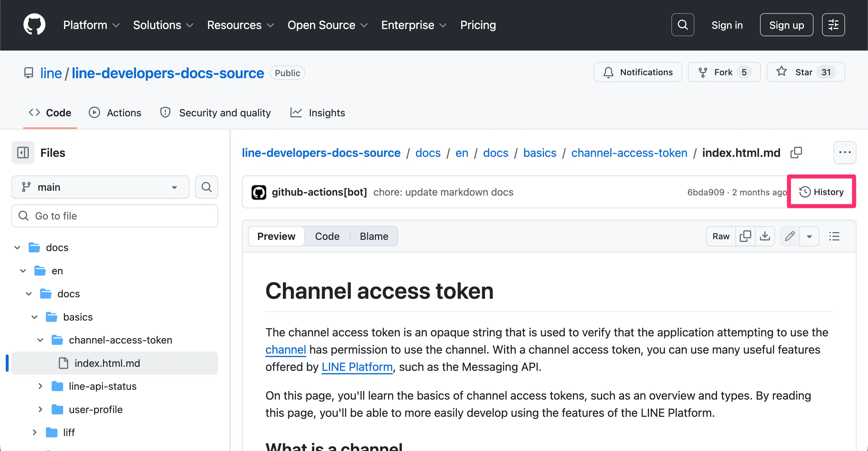Click the Go to file field
Viewport: 868px width, 451px height.
[115, 215]
